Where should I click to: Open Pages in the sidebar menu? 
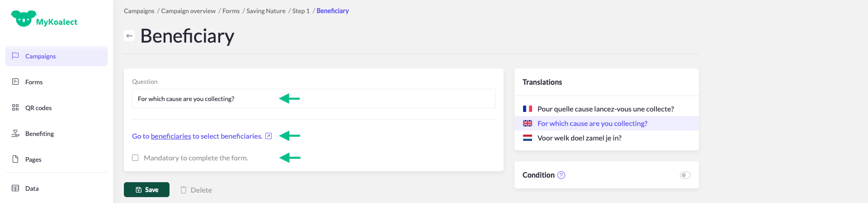tap(33, 159)
